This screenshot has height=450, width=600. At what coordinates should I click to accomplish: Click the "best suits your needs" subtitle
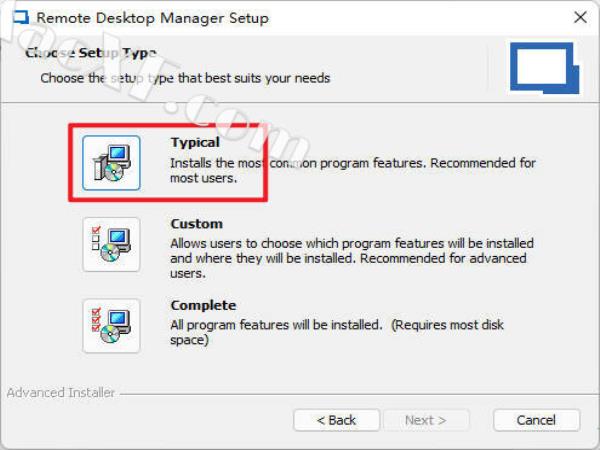268,77
